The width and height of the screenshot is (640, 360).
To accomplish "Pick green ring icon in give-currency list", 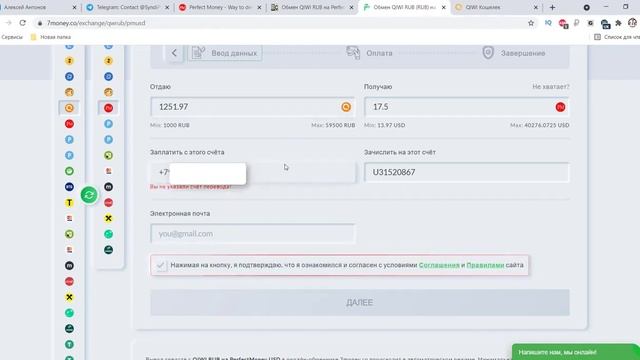I will [69, 171].
